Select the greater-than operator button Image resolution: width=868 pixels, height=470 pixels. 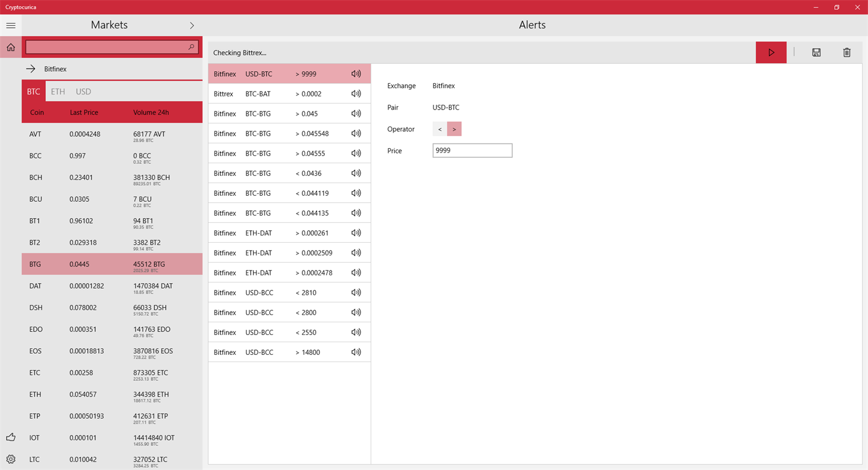click(454, 129)
